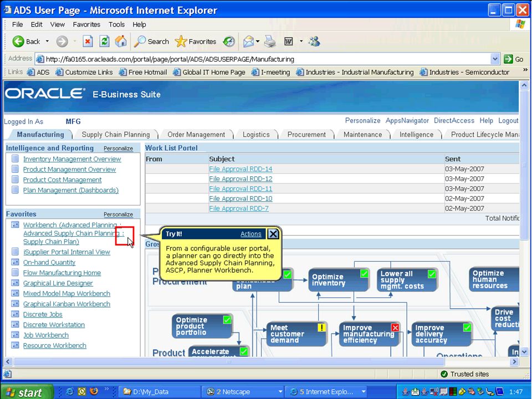Open the View menu
Screen dimensions: 532x399
tap(57, 24)
